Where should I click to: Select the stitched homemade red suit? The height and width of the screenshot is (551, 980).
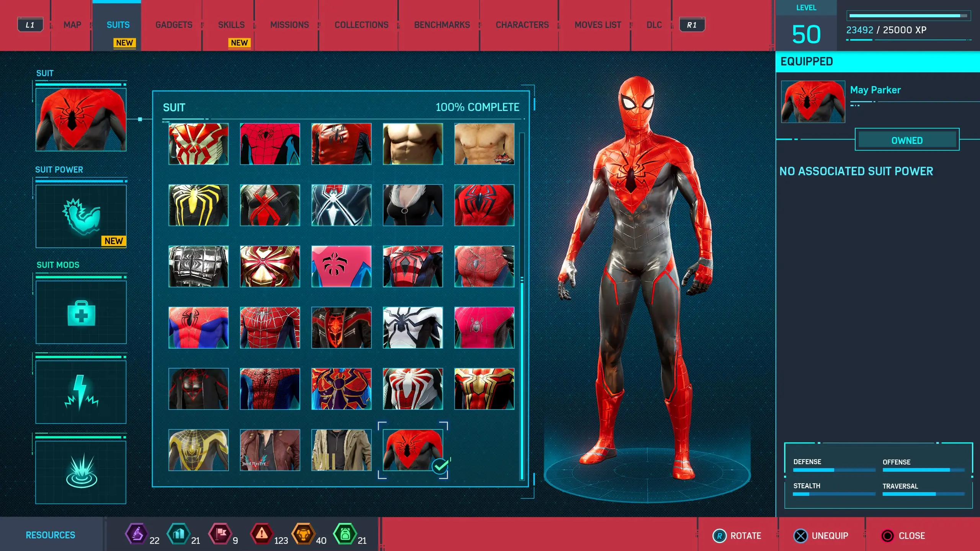pyautogui.click(x=484, y=266)
